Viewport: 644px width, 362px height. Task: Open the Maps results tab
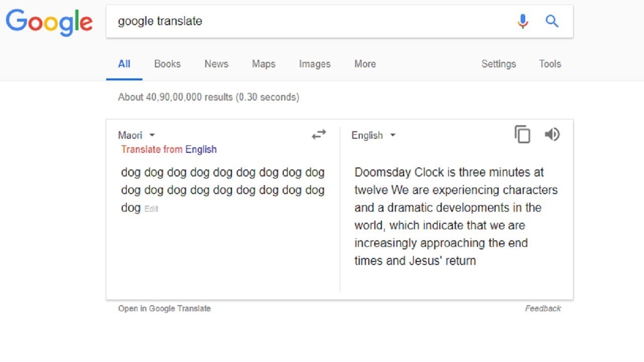coord(264,64)
